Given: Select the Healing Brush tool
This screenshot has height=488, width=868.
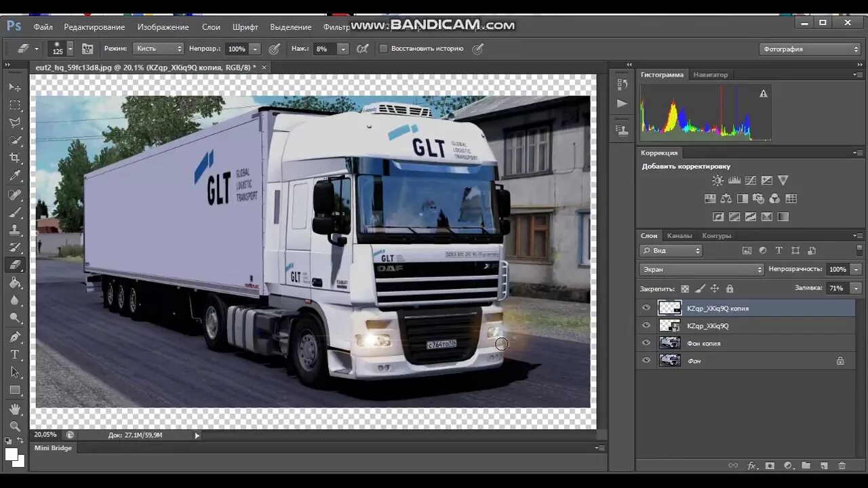Looking at the screenshot, I should [15, 195].
